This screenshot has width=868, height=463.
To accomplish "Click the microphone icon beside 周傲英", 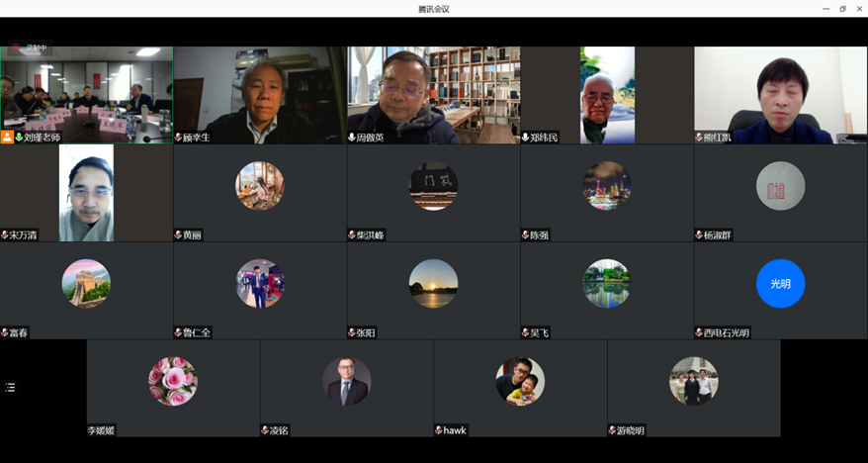I will tap(352, 138).
